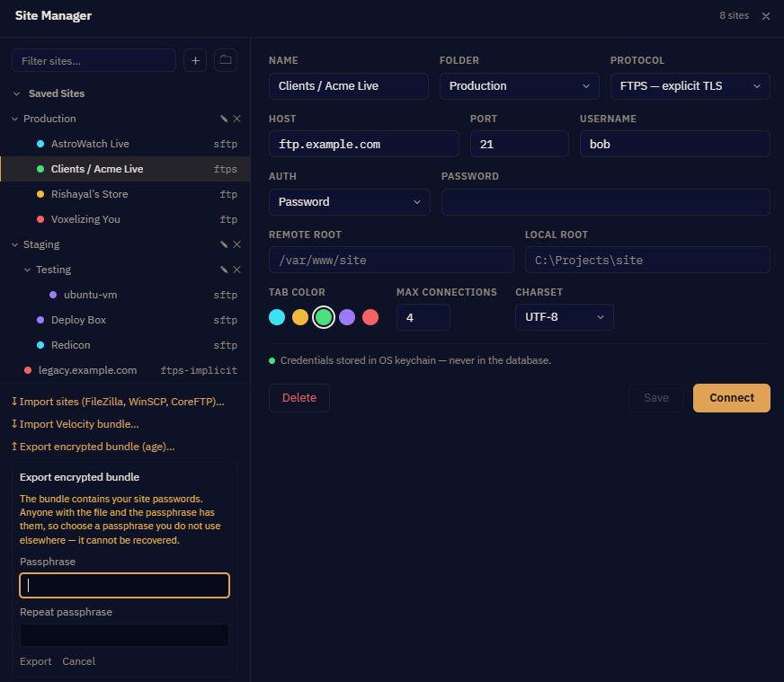
Task: Collapse the Saved Sites section
Action: [16, 93]
